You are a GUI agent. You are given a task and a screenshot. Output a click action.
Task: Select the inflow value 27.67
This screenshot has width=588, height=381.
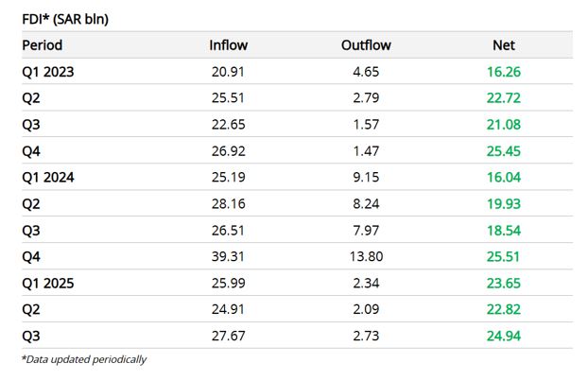(x=229, y=336)
